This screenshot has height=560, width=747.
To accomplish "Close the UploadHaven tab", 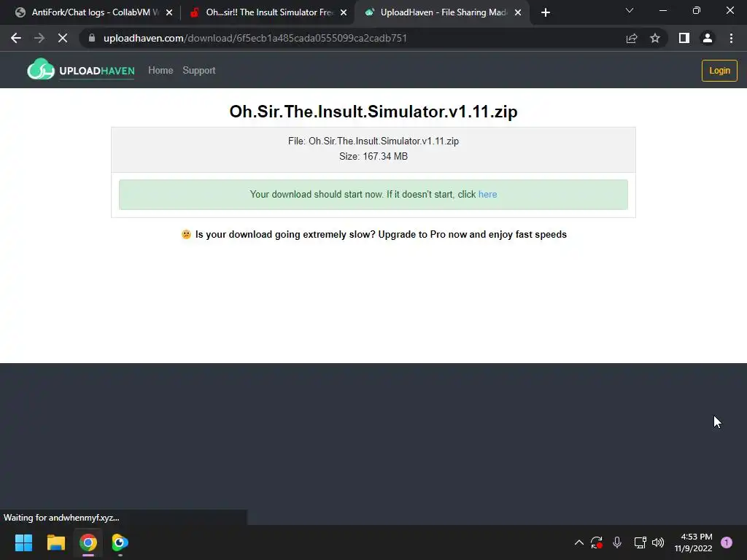I will pos(518,12).
